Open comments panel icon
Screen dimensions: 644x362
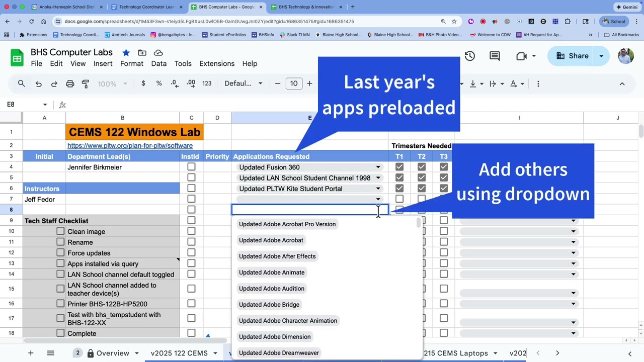click(495, 56)
